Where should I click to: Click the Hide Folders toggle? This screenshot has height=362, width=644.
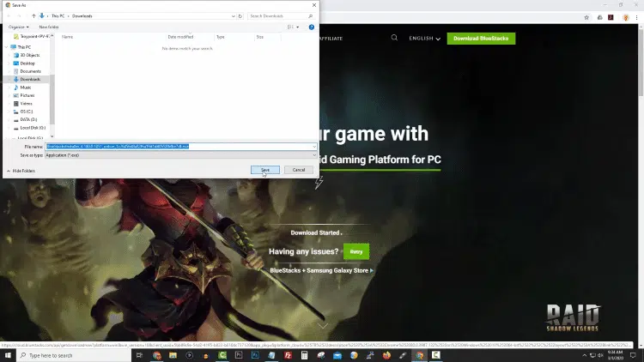tap(21, 171)
